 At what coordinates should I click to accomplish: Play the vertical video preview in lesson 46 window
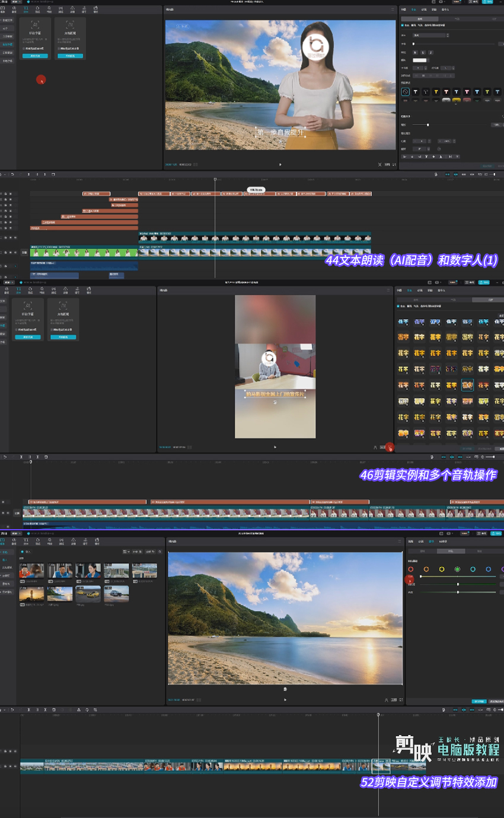click(275, 447)
